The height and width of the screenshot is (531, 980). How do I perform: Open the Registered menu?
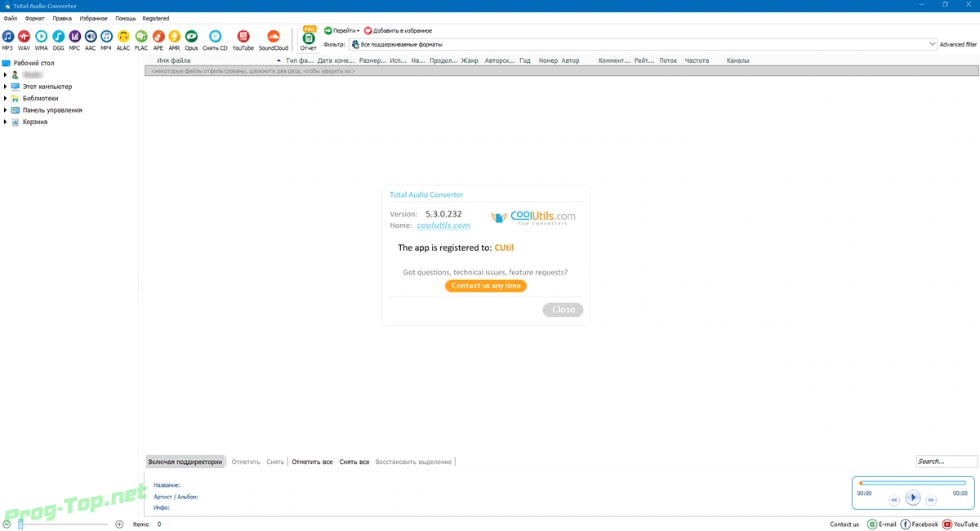coord(156,18)
